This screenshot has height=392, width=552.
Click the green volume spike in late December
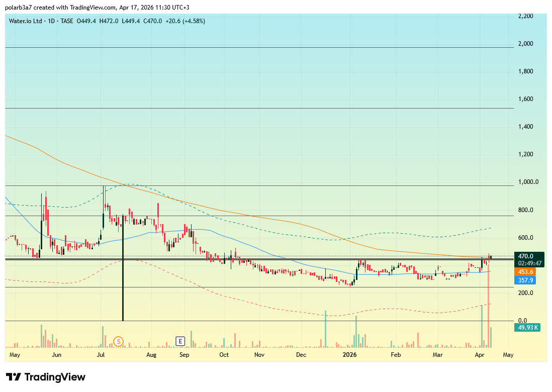click(325, 329)
